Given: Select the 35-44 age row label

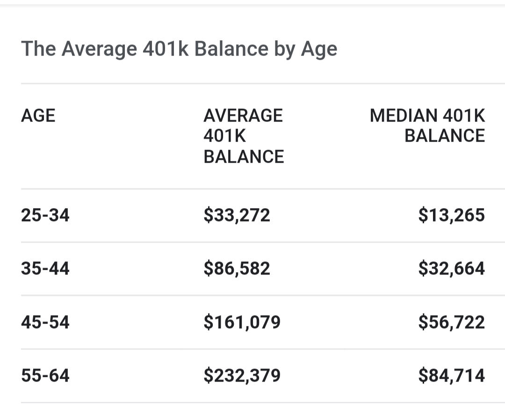Looking at the screenshot, I should (45, 268).
